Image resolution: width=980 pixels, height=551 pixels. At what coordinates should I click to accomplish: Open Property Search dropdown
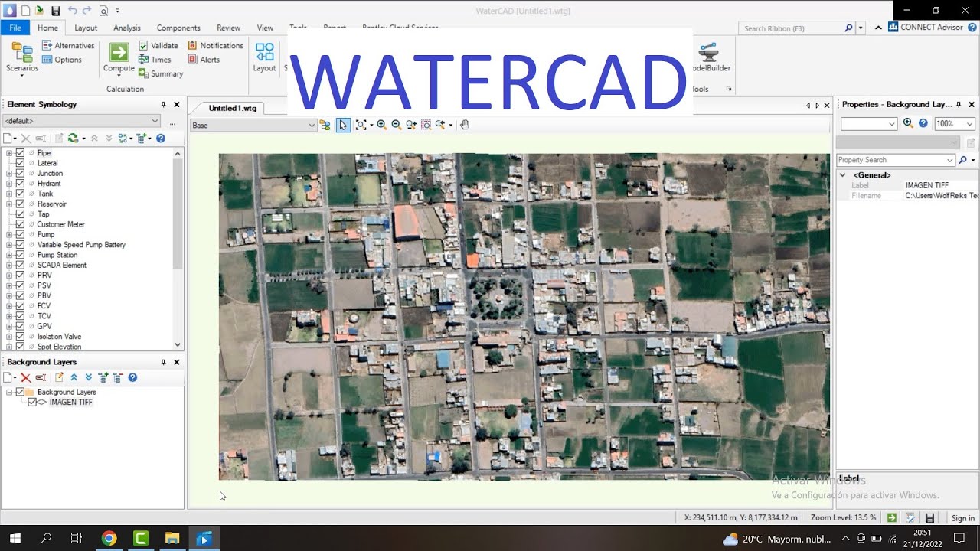click(x=950, y=160)
